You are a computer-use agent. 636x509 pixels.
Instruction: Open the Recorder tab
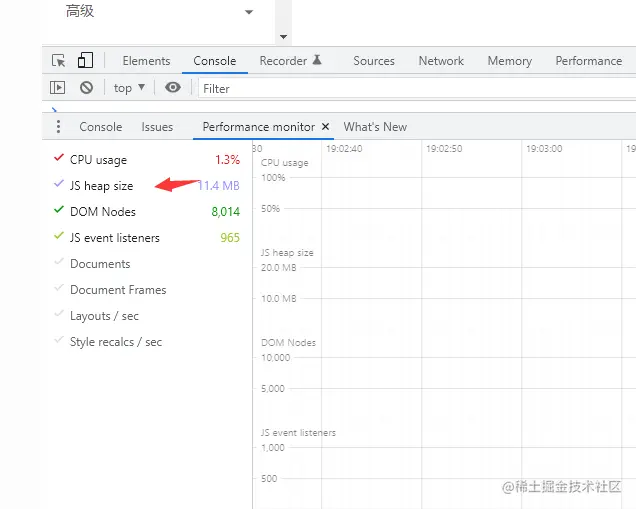[x=283, y=61]
